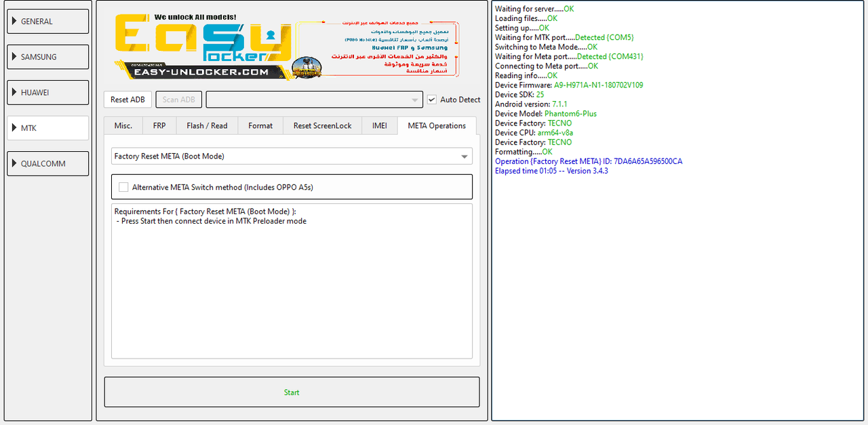Click the 'Waiting for MTK port' log line
This screenshot has width=868, height=425.
(564, 38)
